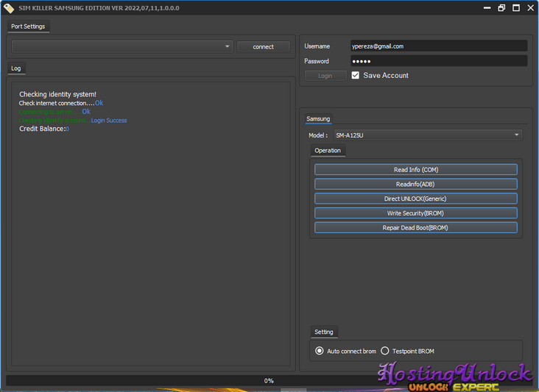Click the Readinfo(ADB) button
This screenshot has height=392, width=539.
[416, 184]
